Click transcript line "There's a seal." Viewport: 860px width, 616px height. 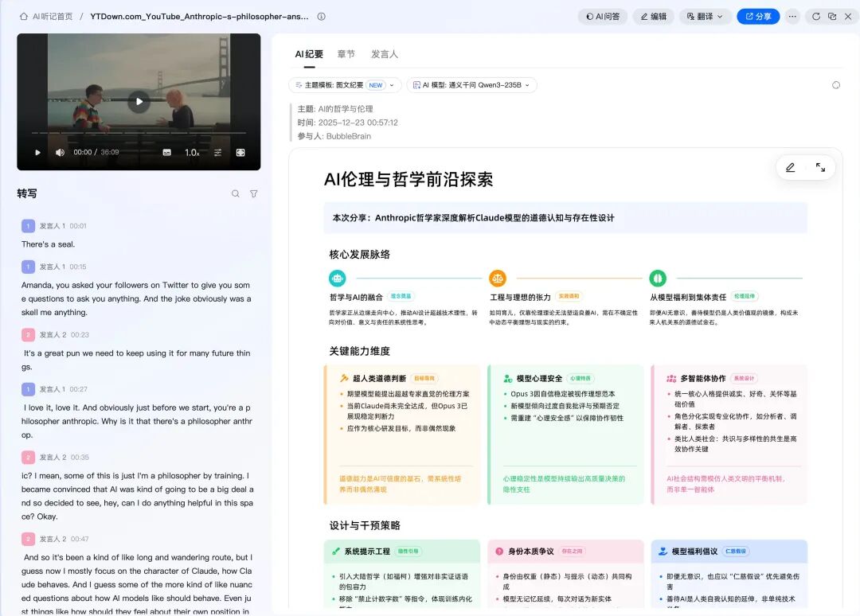(49, 244)
